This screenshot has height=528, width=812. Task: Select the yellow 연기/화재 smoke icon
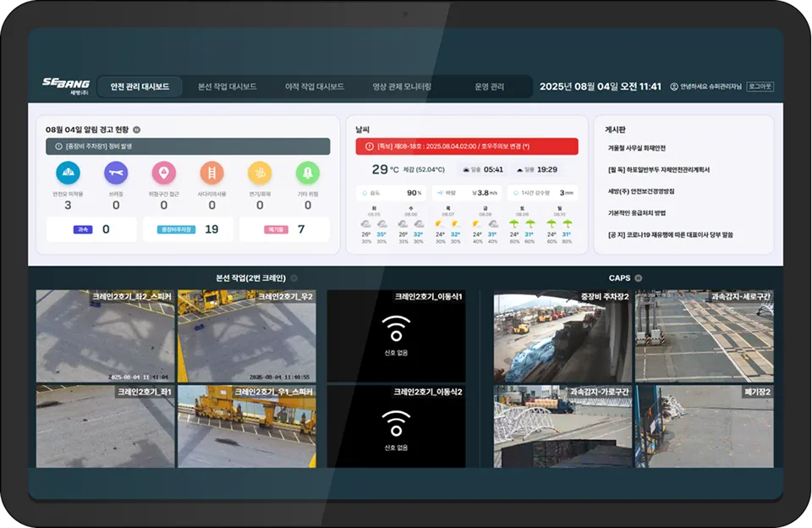click(260, 173)
